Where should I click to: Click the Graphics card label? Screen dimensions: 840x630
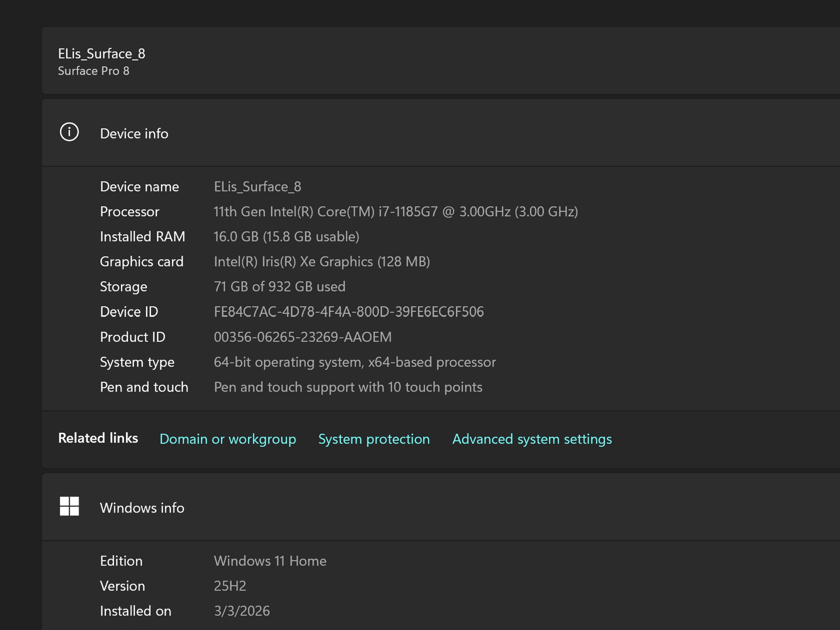click(142, 262)
